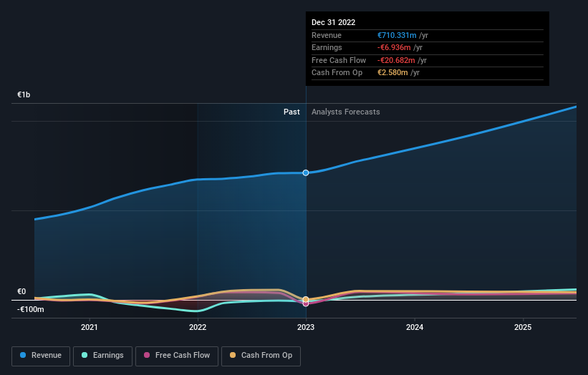Click the Dec 31 2022 tooltip date
Viewport: 588px width, 375px height.
click(x=333, y=22)
